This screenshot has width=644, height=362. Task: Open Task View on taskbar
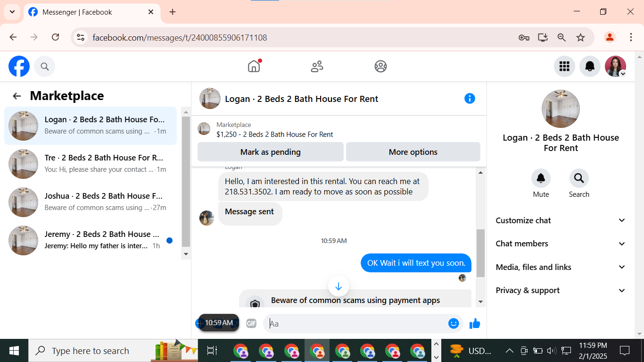(212, 351)
